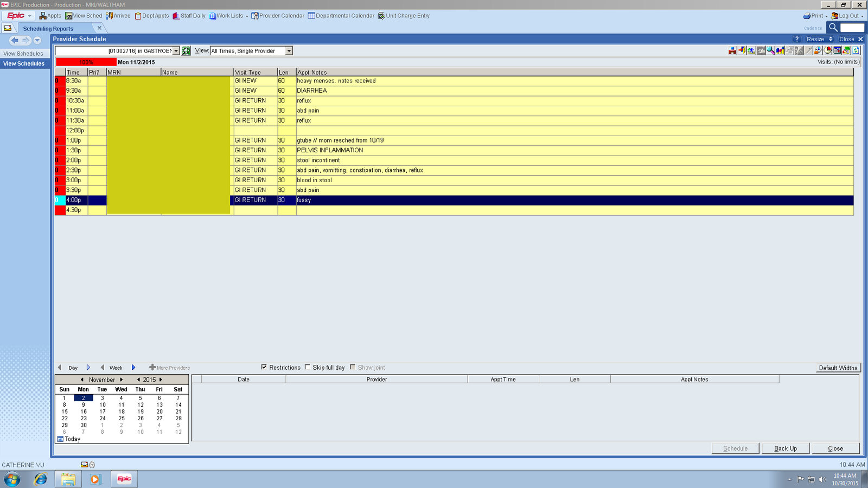
Task: Toggle the Show joint checkbox
Action: [x=353, y=367]
